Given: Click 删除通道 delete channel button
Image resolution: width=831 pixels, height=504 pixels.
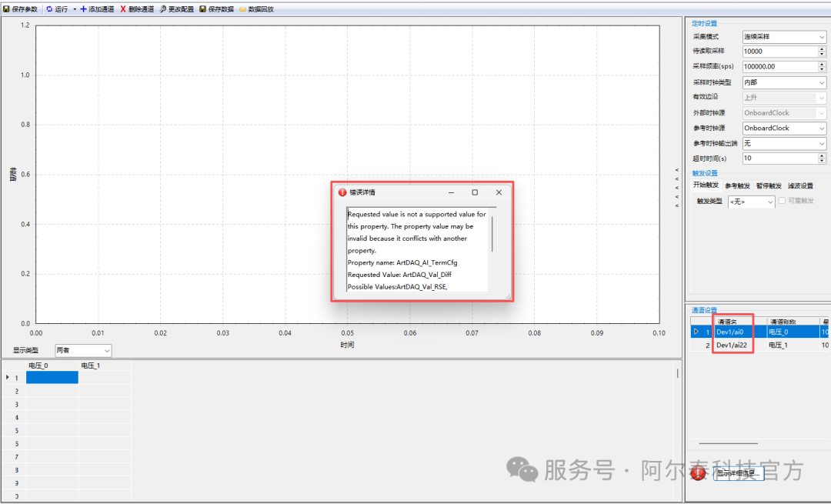Looking at the screenshot, I should click(137, 9).
